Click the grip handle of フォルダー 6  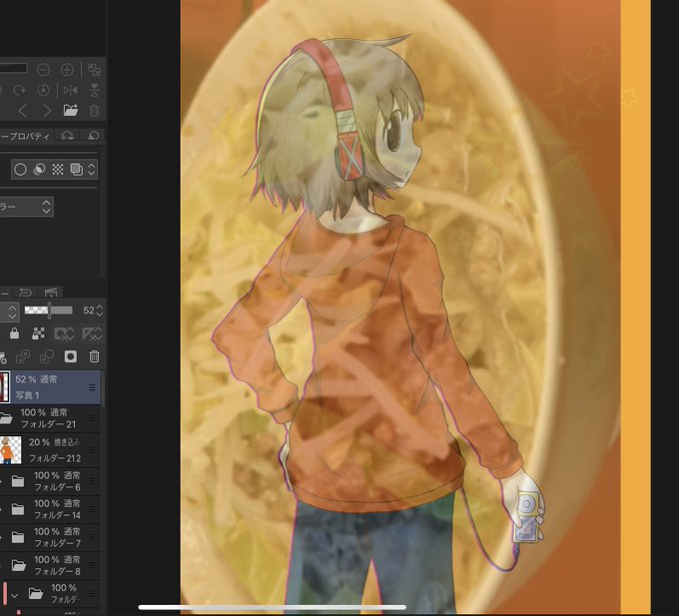92,481
